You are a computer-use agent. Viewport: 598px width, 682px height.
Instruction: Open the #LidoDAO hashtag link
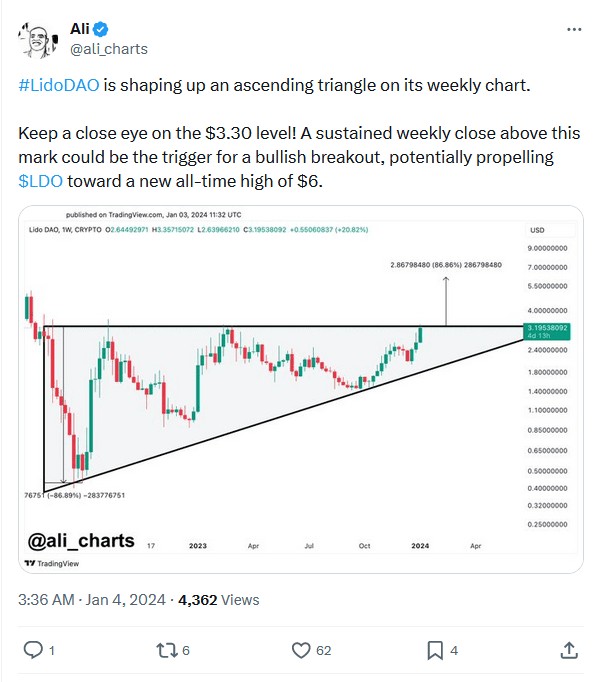coord(59,85)
